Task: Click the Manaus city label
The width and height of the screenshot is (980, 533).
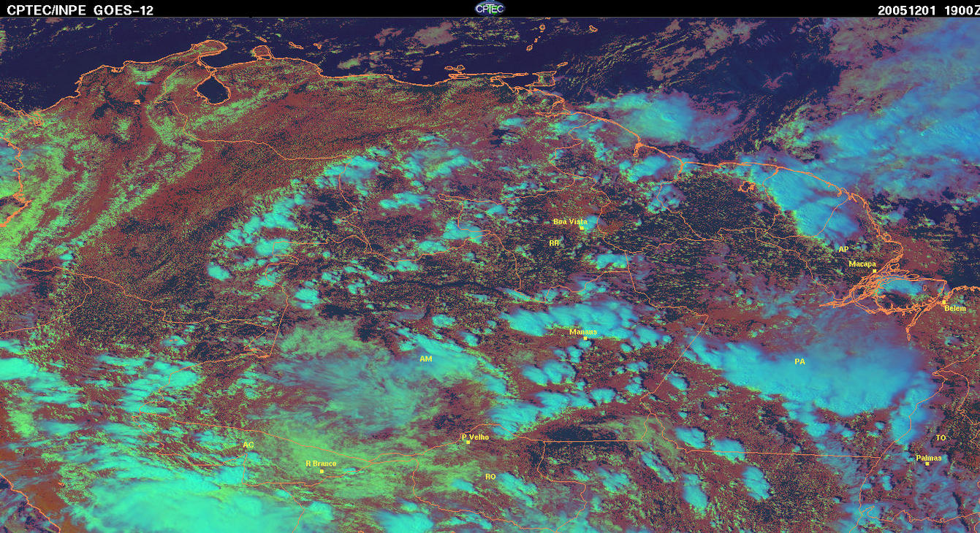Action: click(x=582, y=331)
